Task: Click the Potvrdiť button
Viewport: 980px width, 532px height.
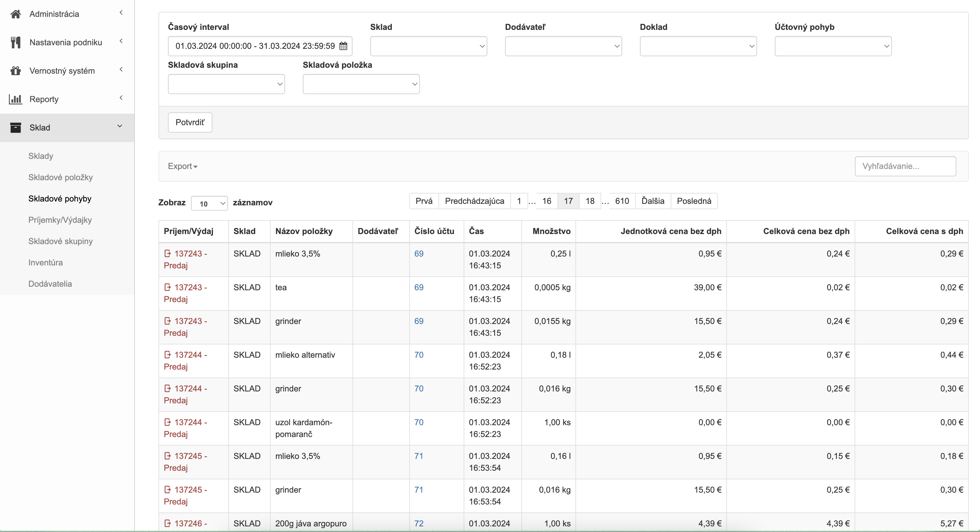Action: [x=190, y=122]
